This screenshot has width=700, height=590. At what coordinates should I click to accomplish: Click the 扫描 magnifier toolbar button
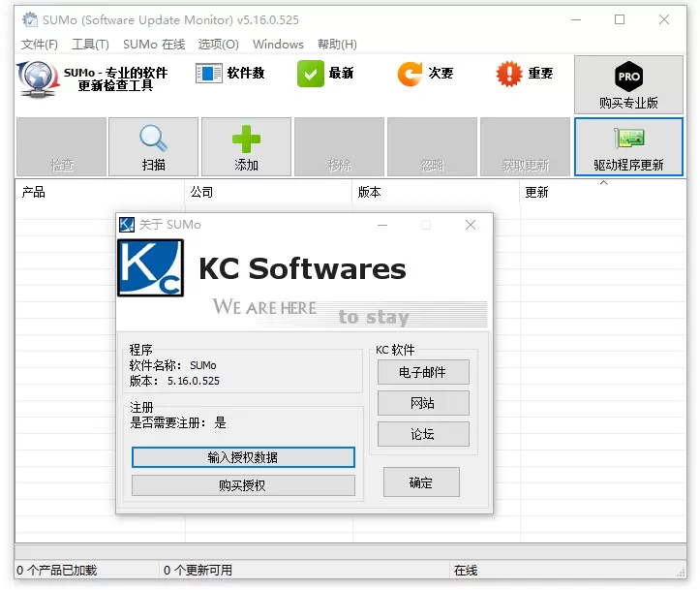coord(154,146)
